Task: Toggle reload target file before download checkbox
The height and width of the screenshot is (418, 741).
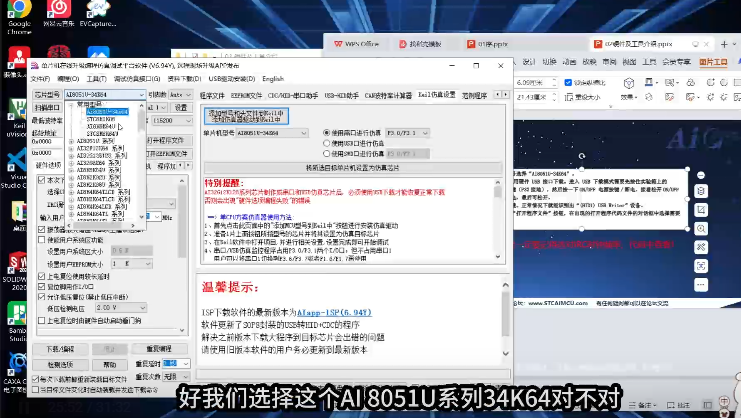Action: click(35, 379)
